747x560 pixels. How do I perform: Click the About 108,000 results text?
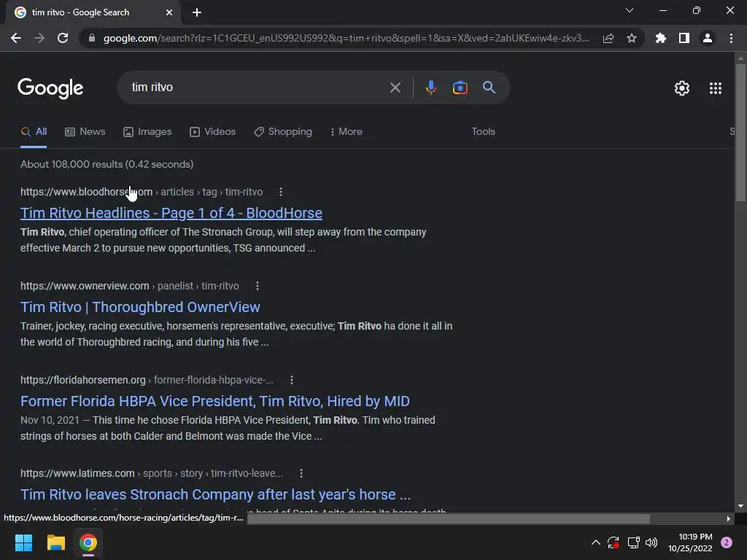click(107, 164)
